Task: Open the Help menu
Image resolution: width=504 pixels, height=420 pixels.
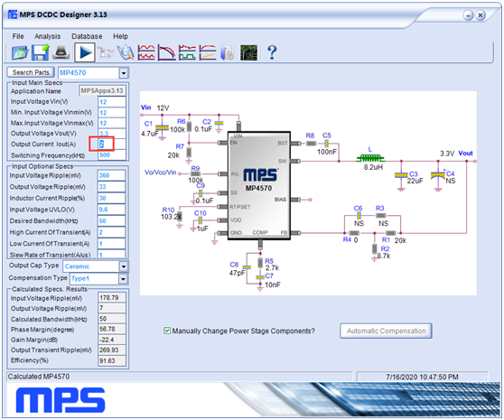Action: (x=120, y=36)
